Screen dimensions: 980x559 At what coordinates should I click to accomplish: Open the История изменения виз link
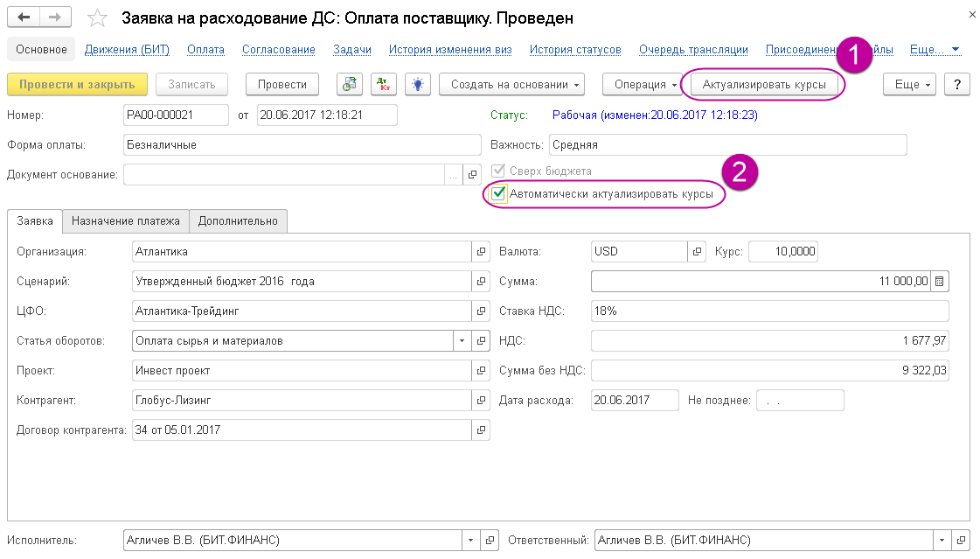450,49
